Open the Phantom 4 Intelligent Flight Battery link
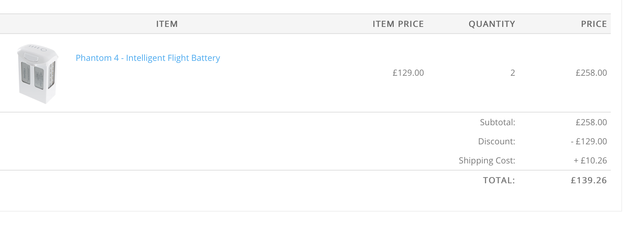 point(148,58)
